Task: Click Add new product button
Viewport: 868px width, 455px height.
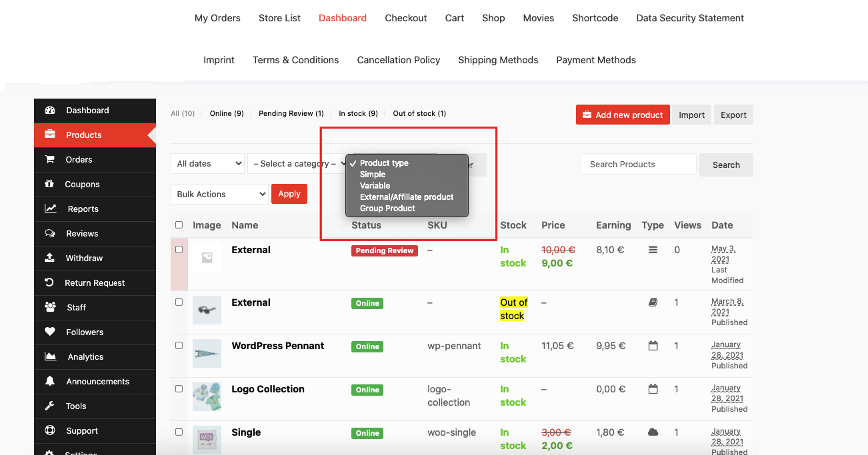Action: (623, 115)
